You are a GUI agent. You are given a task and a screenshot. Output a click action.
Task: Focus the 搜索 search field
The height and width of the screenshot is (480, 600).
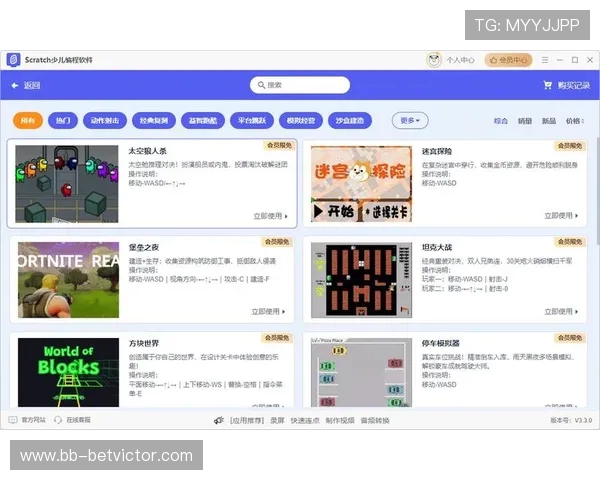click(300, 85)
